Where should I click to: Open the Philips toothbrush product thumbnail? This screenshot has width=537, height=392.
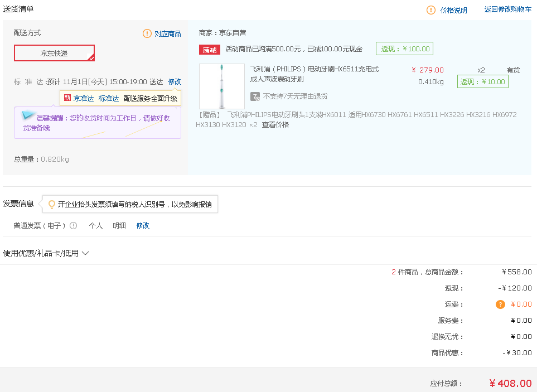click(222, 86)
